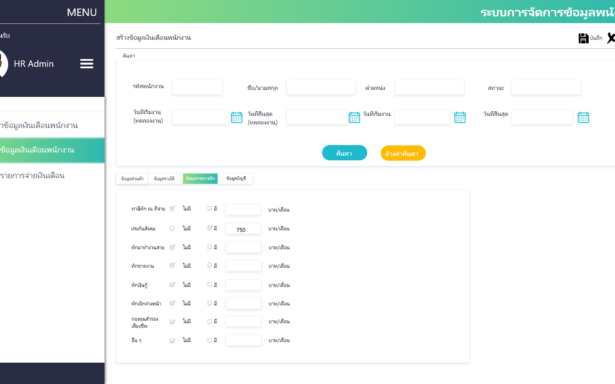Check the มี box for ภาษีหัก ณ ที่จ่าย

pos(209,209)
